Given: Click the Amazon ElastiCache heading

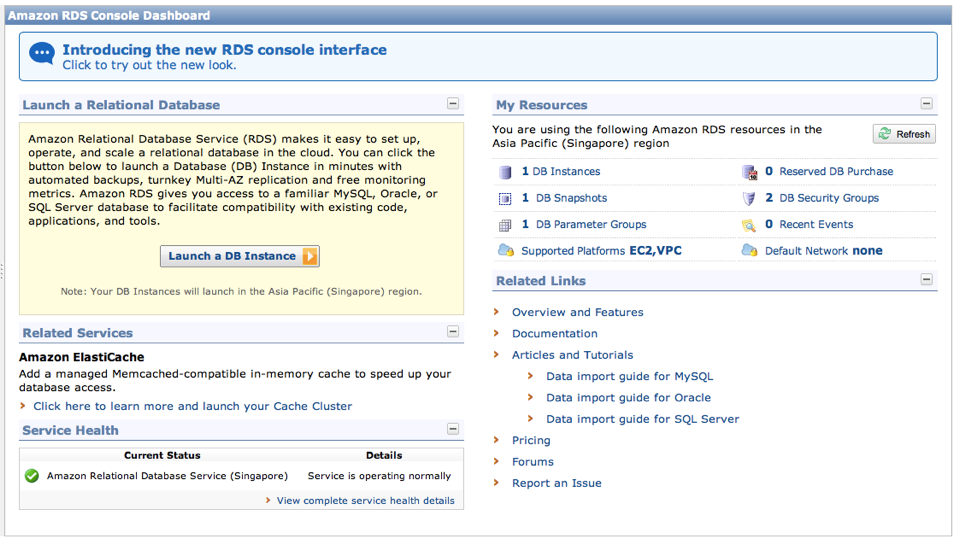Looking at the screenshot, I should (81, 357).
